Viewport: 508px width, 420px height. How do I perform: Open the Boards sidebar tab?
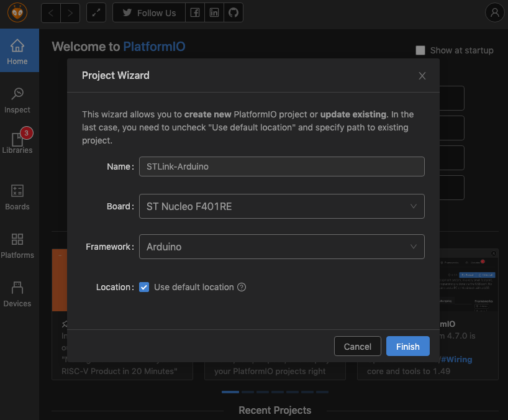pyautogui.click(x=17, y=197)
